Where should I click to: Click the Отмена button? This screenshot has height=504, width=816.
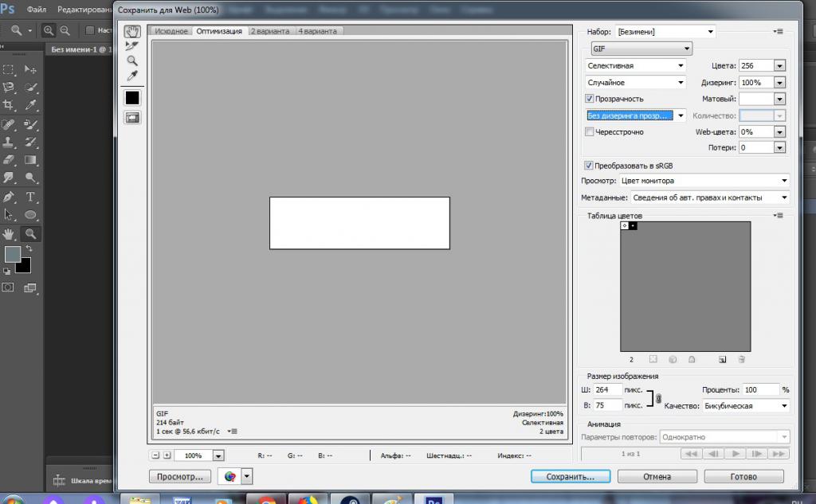pyautogui.click(x=657, y=476)
